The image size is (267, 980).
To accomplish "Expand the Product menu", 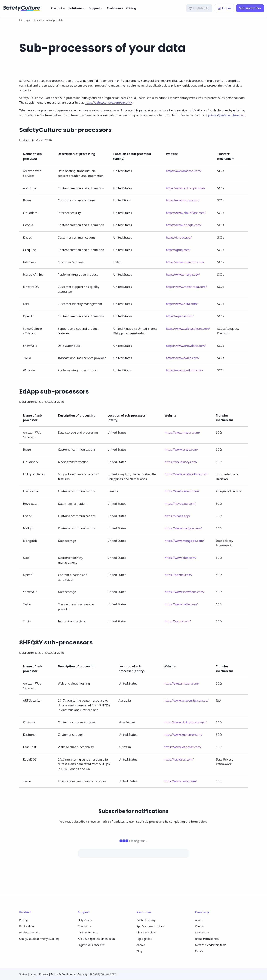I will (58, 8).
